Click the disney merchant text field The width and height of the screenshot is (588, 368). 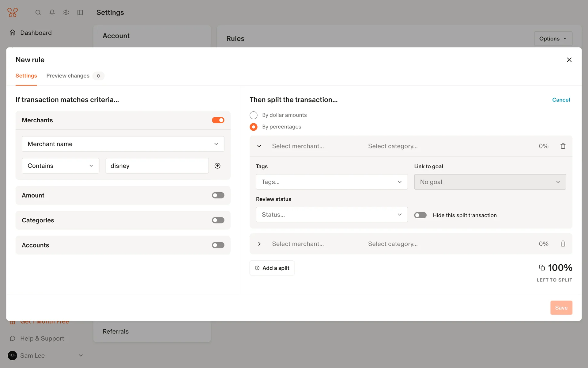pyautogui.click(x=157, y=166)
